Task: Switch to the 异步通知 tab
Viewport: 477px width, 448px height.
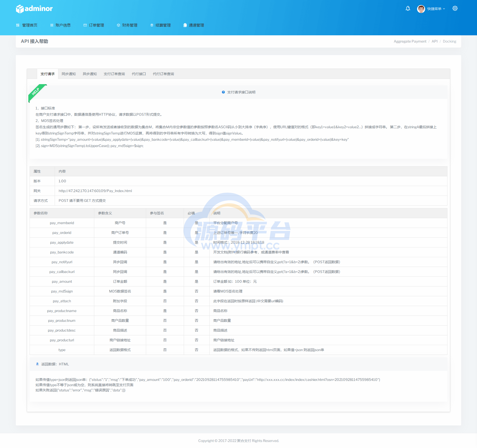Action: point(90,74)
